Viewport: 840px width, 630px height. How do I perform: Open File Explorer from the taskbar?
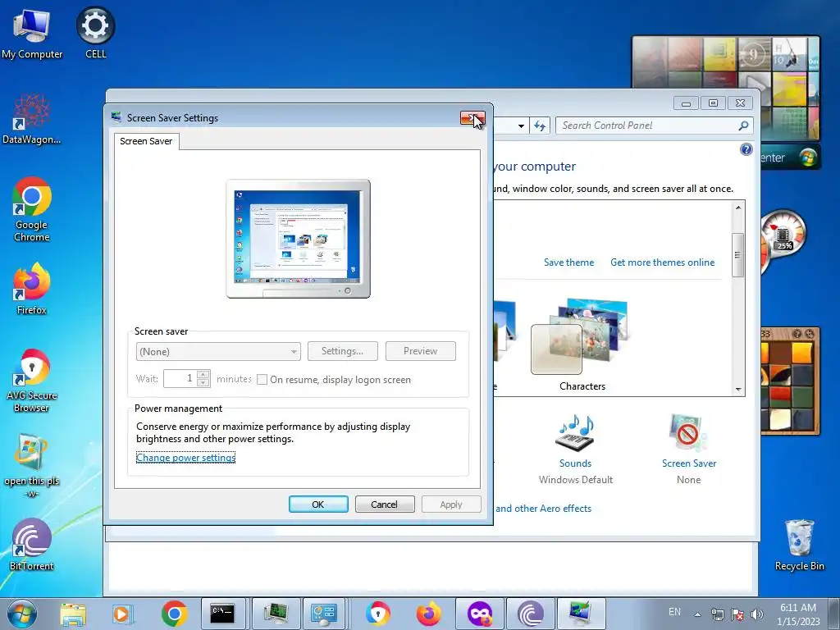(x=73, y=614)
